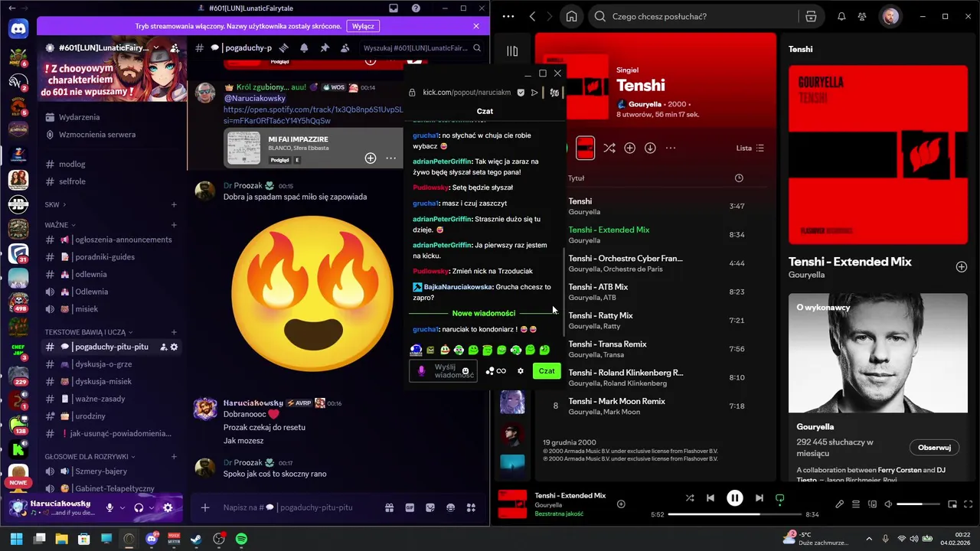Adjust the Spotify volume slider
Image resolution: width=980 pixels, height=551 pixels.
(x=918, y=504)
